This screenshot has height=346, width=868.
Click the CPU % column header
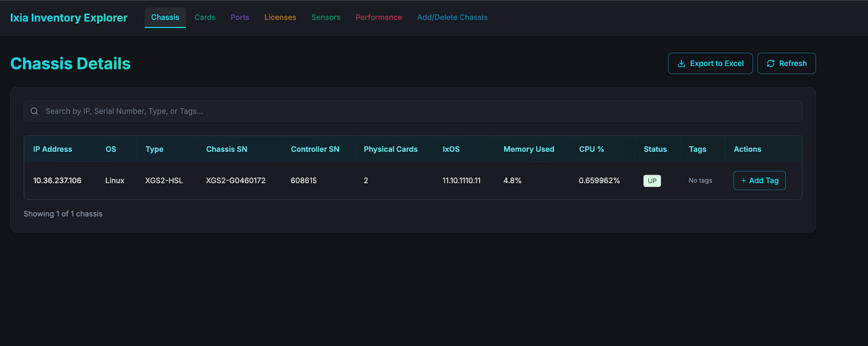click(592, 149)
